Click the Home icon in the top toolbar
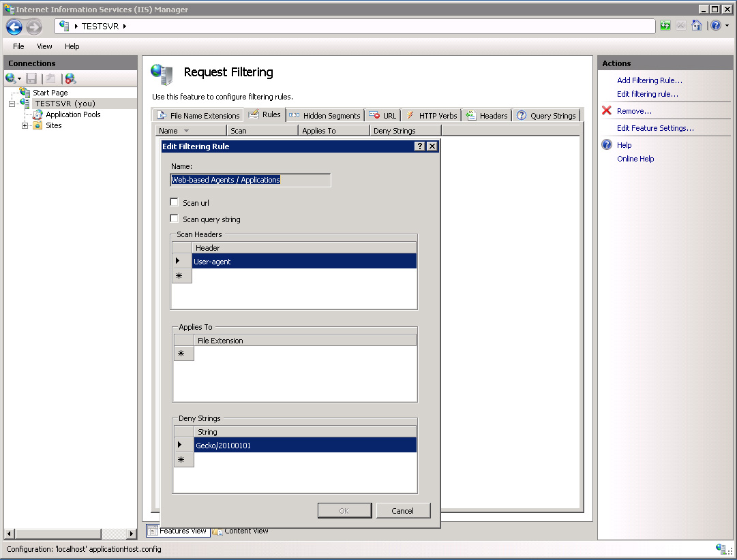The image size is (737, 560). 697,25
